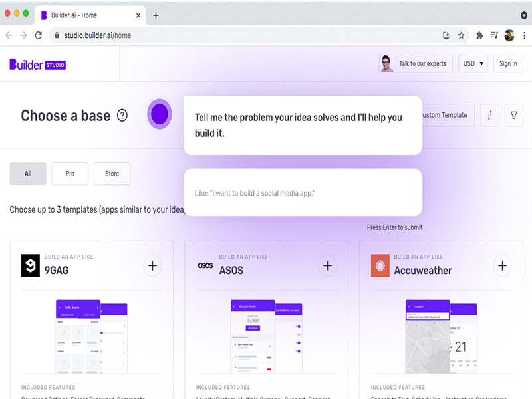Image resolution: width=532 pixels, height=399 pixels.
Task: Click the Accuweather app preview thumbnail
Action: pos(441,334)
